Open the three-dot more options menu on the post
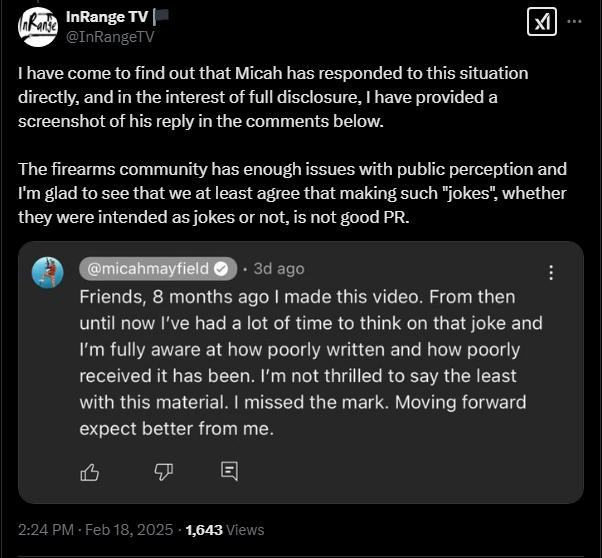Viewport: 602px width, 558px height. [x=574, y=22]
